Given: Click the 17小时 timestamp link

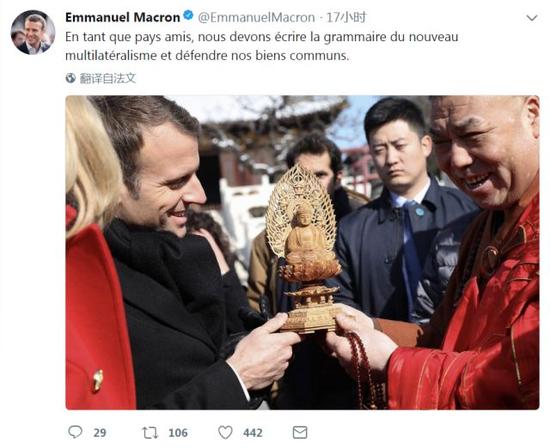Looking at the screenshot, I should tap(346, 17).
